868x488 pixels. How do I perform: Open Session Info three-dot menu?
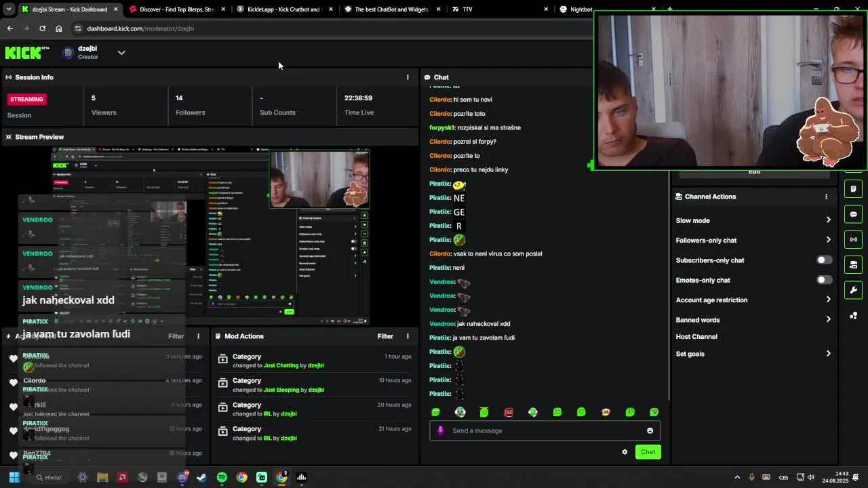point(408,77)
